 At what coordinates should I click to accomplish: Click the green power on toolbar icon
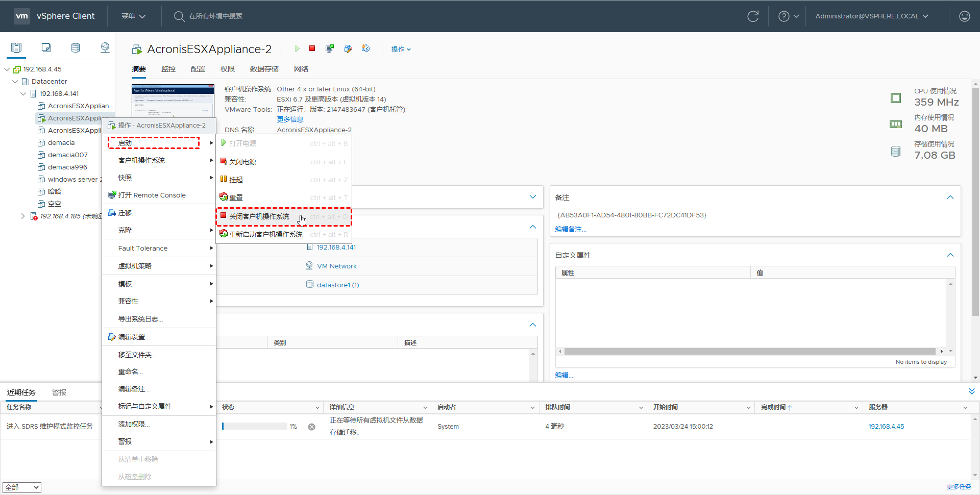tap(297, 48)
